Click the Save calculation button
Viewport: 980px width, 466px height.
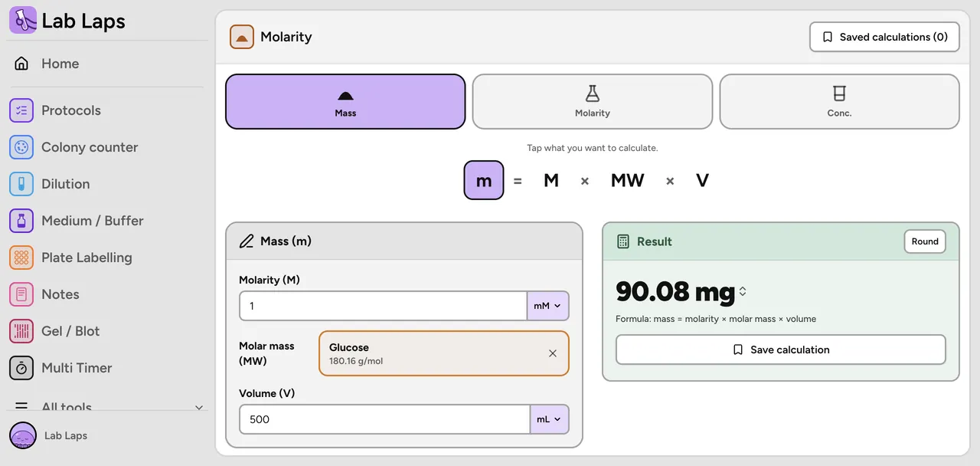(x=781, y=349)
